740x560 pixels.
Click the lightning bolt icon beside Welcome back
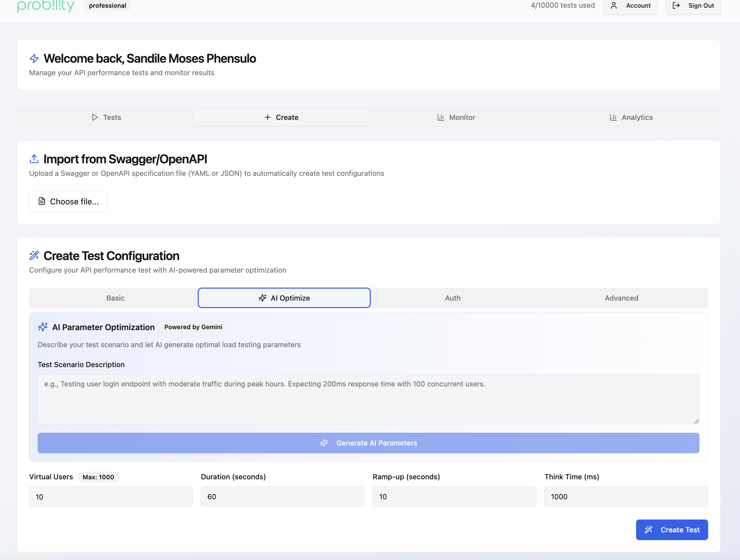[34, 59]
